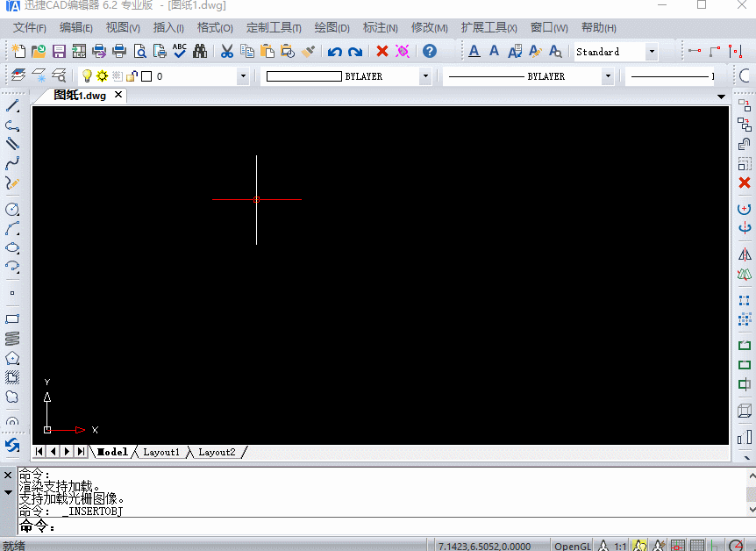
Task: Open the 视图(V) menu
Action: point(123,27)
